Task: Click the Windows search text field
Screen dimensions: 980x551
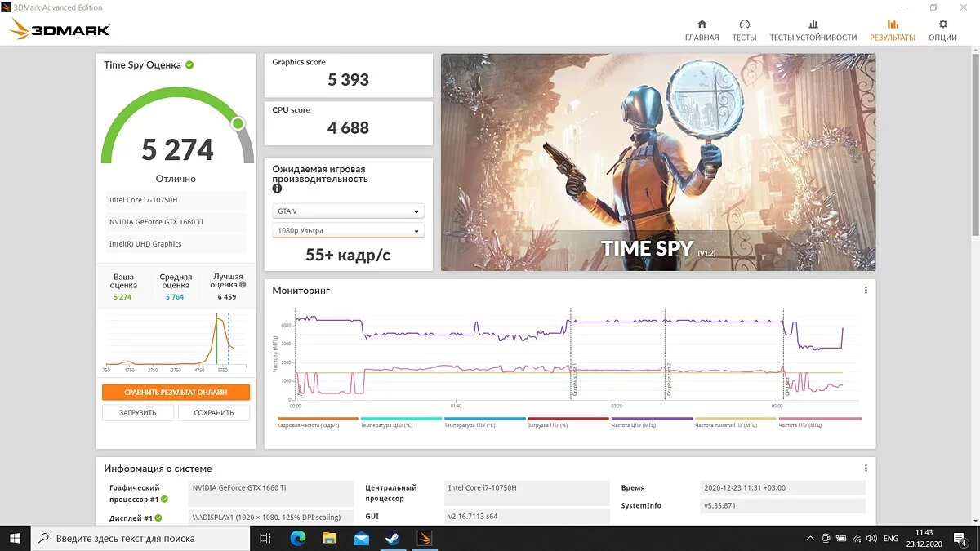Action: point(140,538)
